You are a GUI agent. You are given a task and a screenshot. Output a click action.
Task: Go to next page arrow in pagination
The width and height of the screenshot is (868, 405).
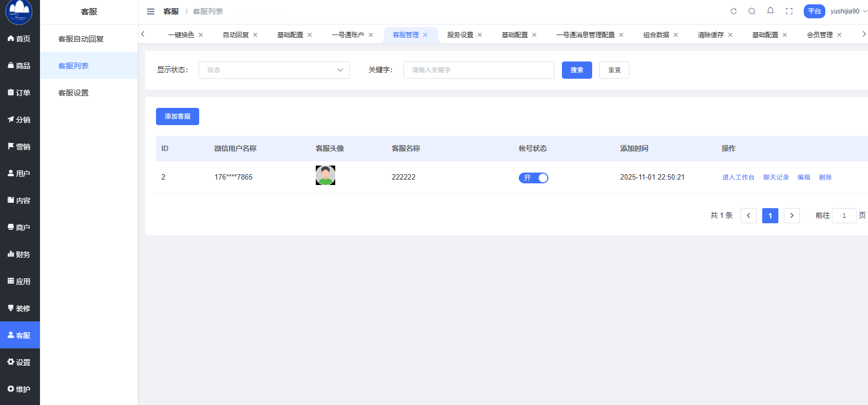click(791, 216)
